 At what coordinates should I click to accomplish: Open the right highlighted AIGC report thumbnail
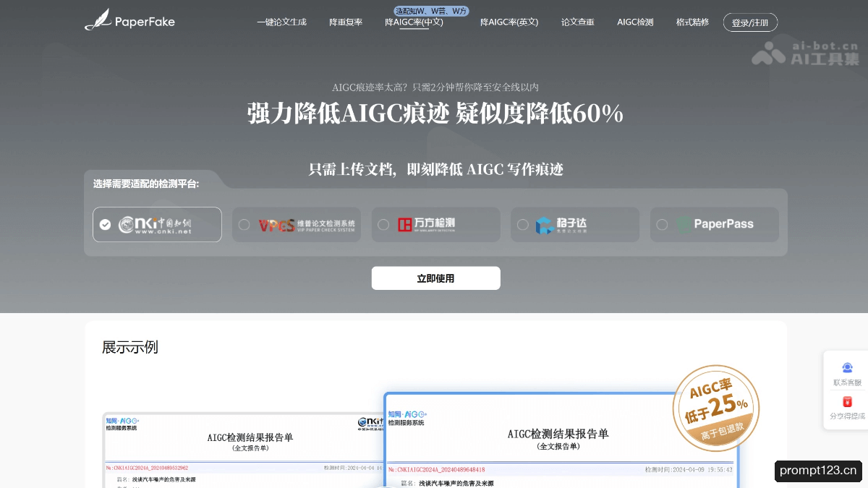point(560,440)
